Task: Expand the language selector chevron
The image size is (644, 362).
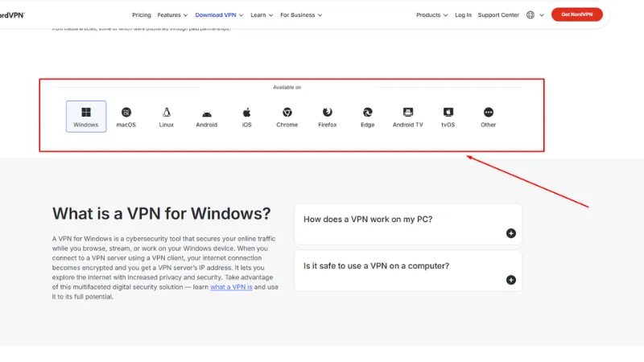Action: [542, 15]
